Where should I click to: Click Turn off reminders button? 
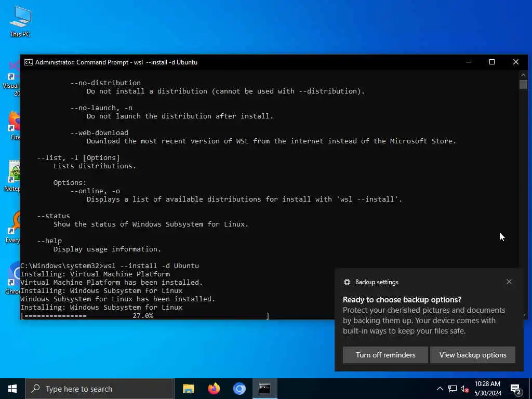385,355
